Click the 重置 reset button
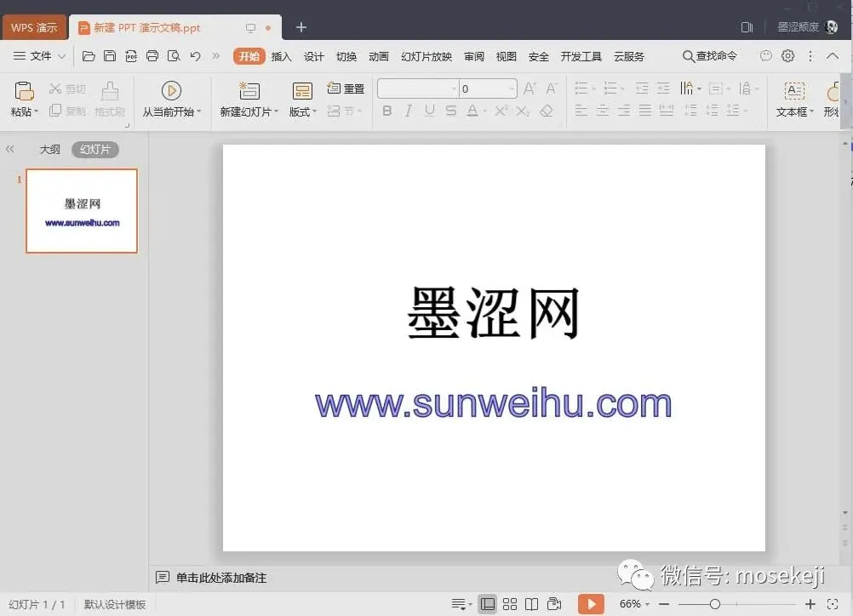853x616 pixels. coord(346,88)
